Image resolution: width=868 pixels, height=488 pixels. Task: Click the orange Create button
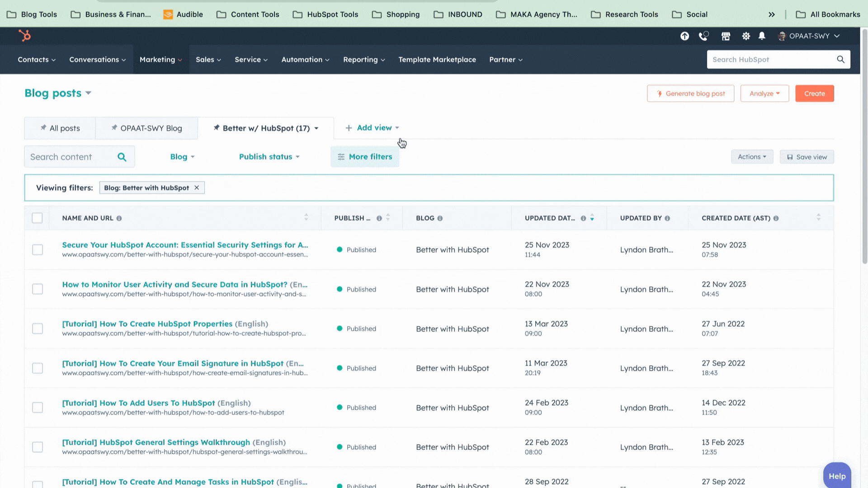click(815, 94)
